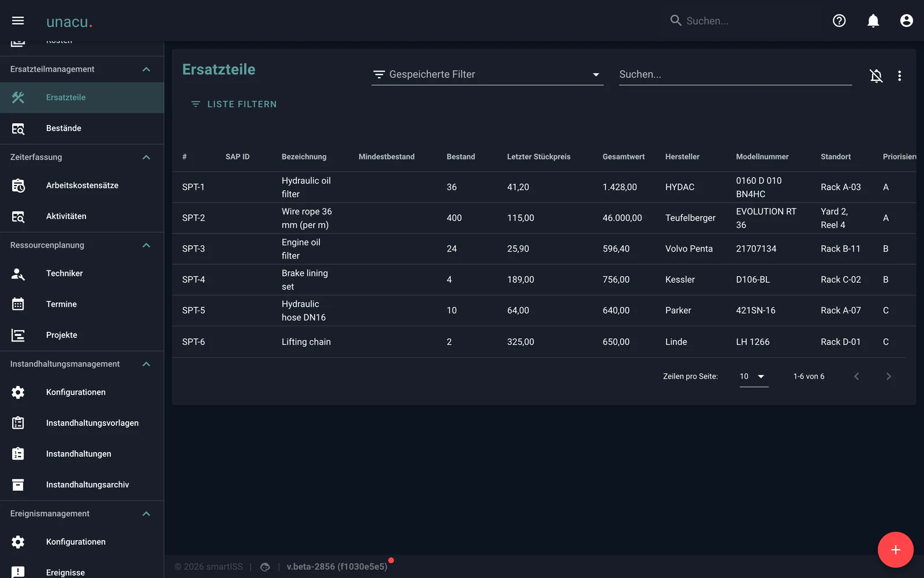The height and width of the screenshot is (578, 924).
Task: Open the help question-mark icon
Action: click(839, 21)
